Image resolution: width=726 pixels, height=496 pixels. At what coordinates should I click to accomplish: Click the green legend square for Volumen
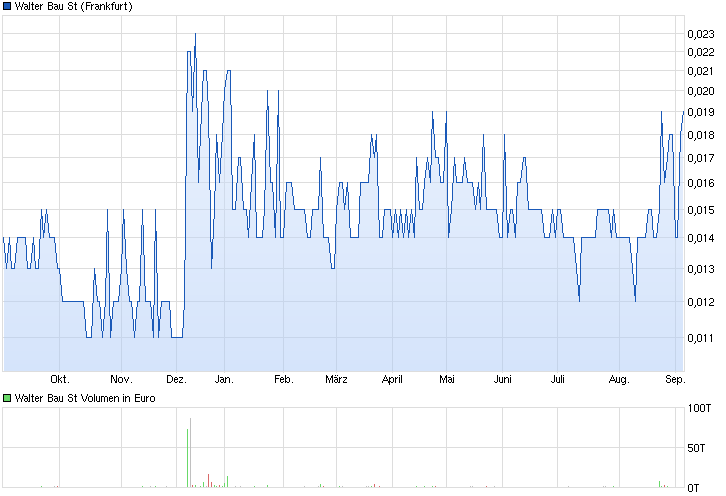[x=7, y=398]
